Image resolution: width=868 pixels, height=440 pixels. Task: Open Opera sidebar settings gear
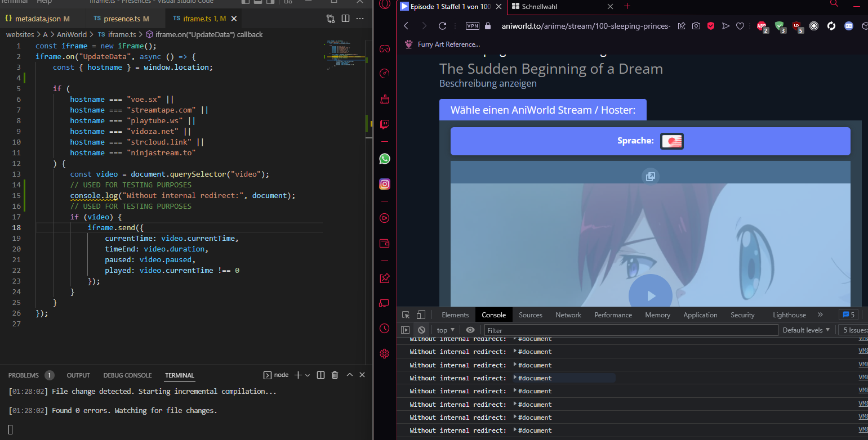(385, 353)
